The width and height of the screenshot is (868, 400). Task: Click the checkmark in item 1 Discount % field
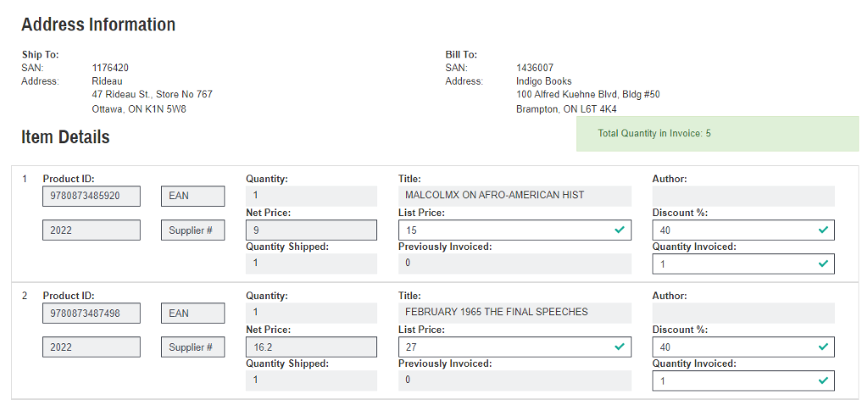(x=822, y=230)
